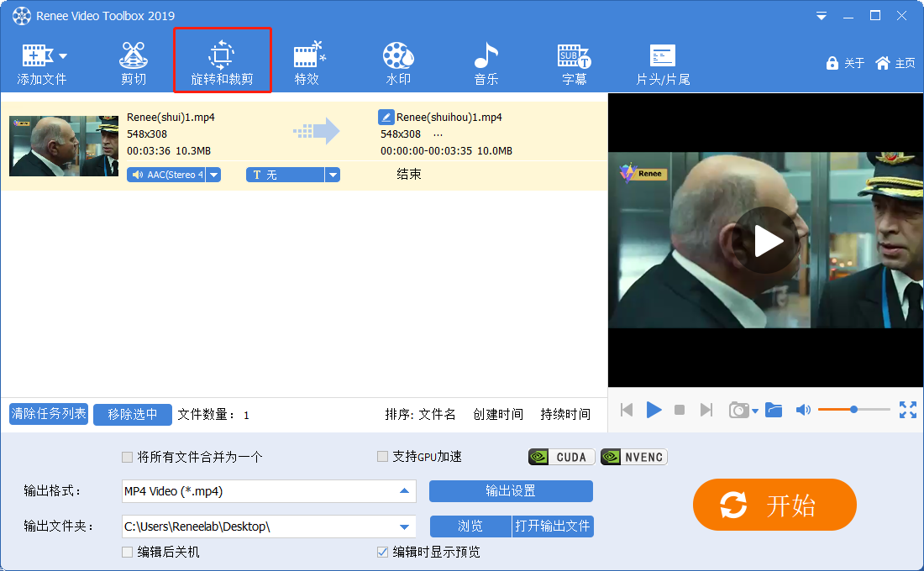Viewport: 924px width, 571px height.
Task: Enable 将所有文件合并为一个 checkbox
Action: click(x=127, y=458)
